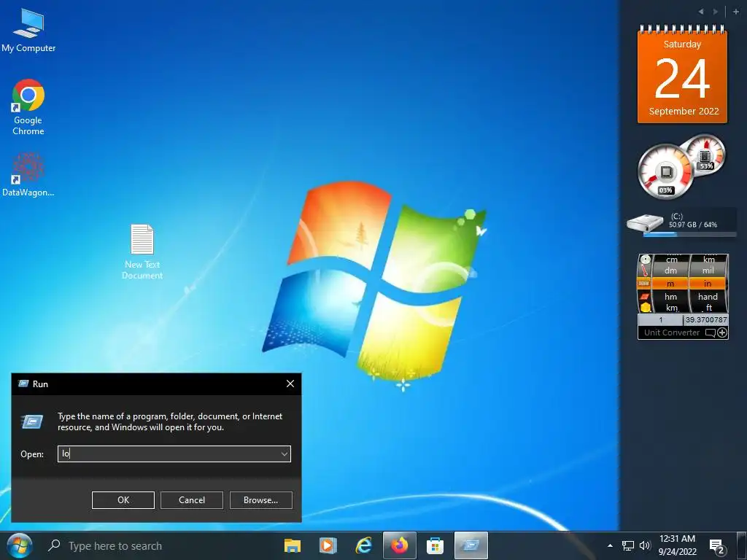Click the Unit Converter input value 1
747x560 pixels.
(660, 319)
